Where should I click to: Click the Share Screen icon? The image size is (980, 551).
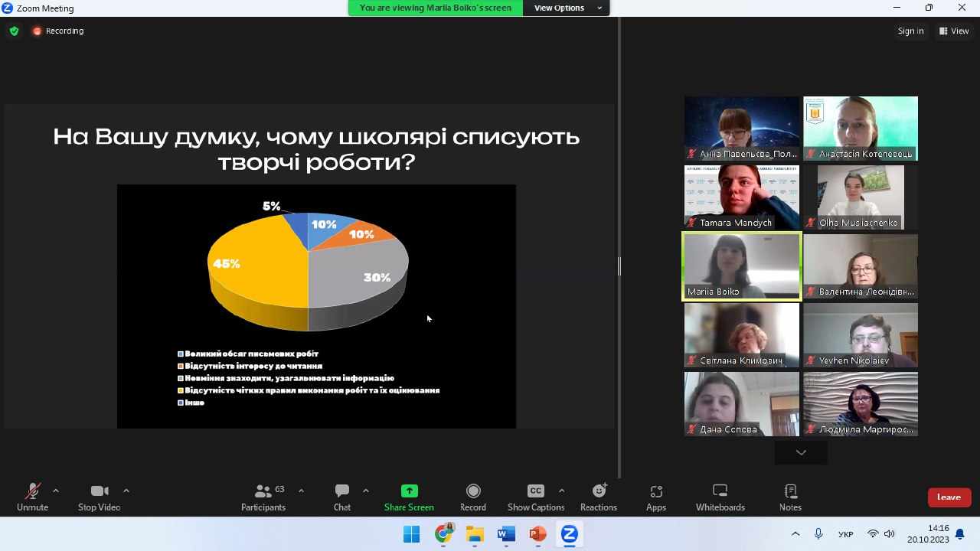[x=409, y=491]
